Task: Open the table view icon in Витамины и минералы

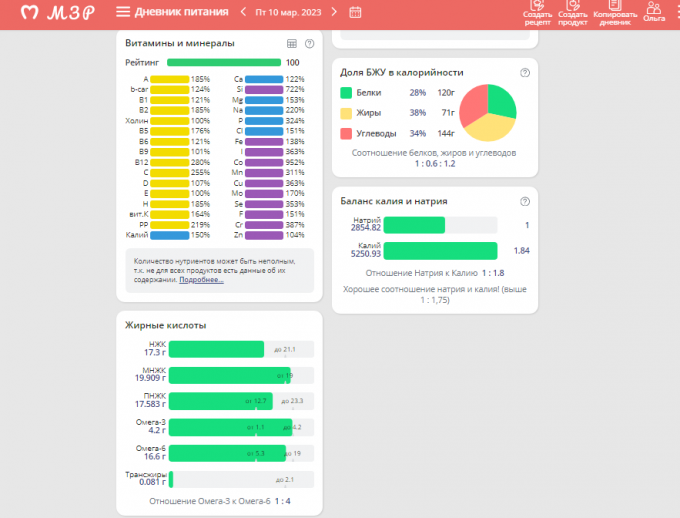Action: tap(292, 44)
